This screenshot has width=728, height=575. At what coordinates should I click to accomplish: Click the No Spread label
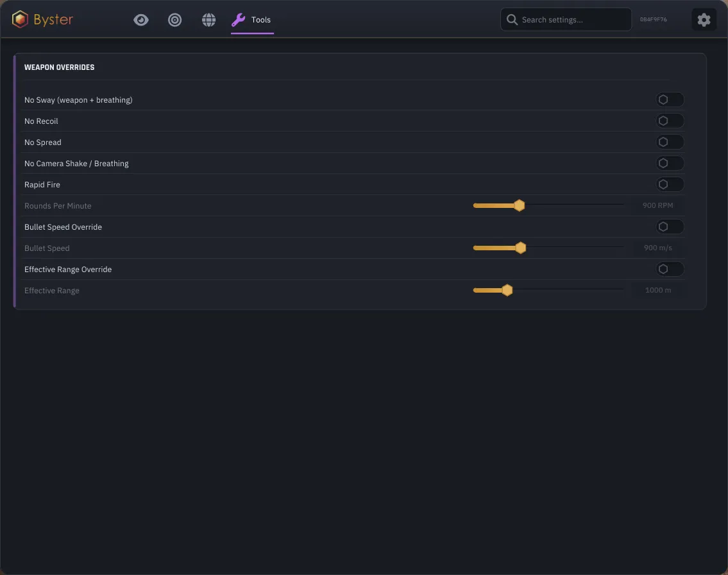point(43,142)
